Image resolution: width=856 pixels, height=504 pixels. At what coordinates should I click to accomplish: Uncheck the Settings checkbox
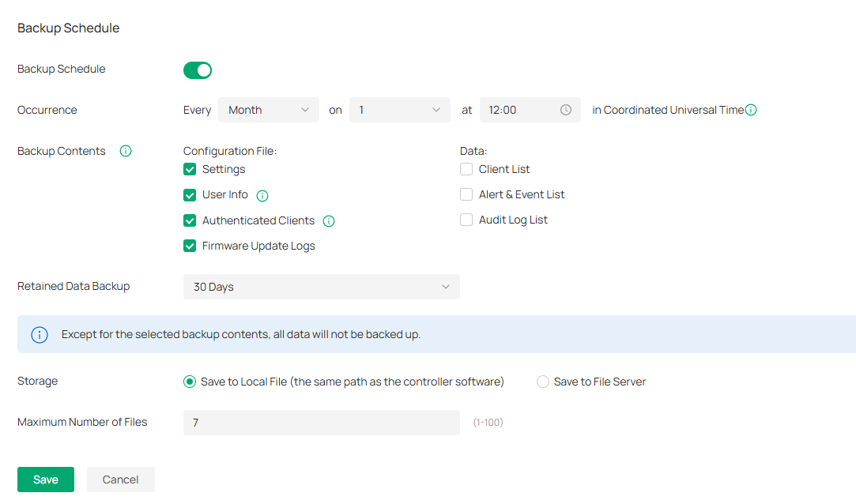(190, 169)
